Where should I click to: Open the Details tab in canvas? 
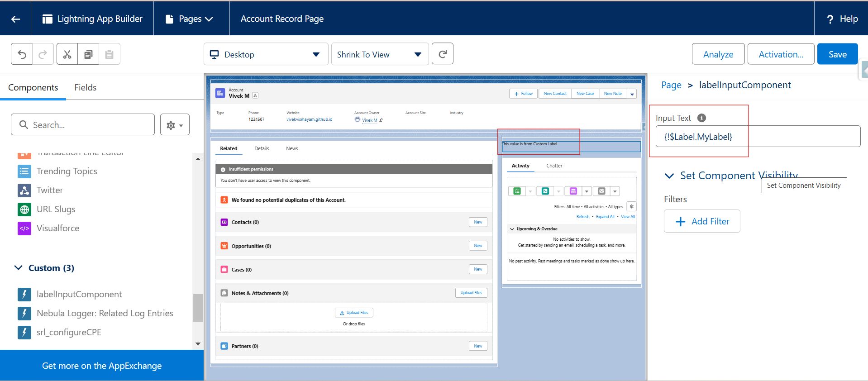(262, 148)
